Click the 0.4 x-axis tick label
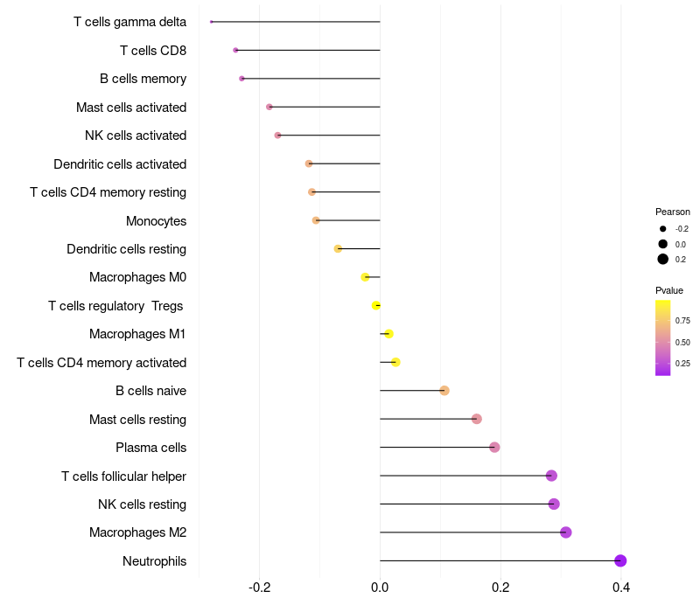 (620, 587)
